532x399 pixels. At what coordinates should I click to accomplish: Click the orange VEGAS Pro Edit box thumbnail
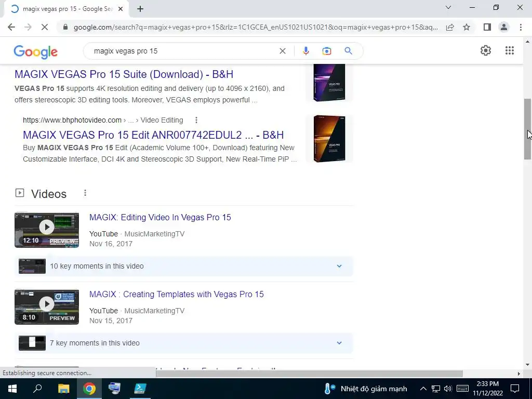(x=329, y=138)
